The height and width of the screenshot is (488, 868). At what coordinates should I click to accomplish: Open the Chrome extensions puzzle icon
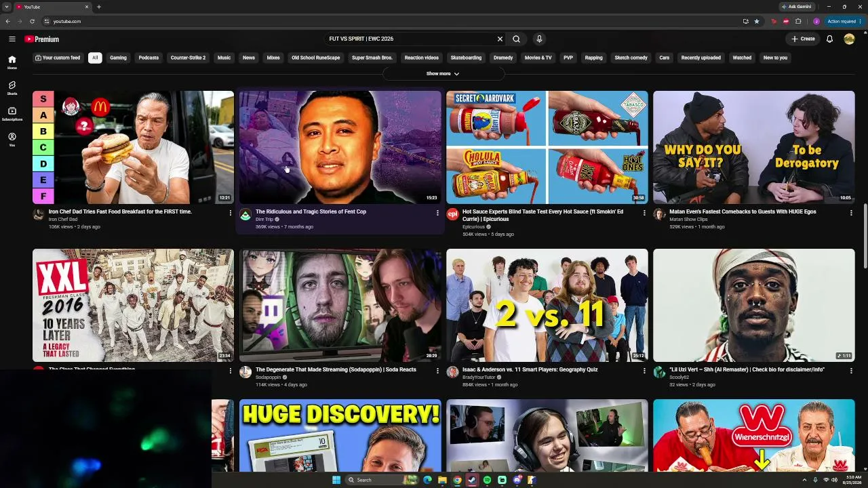click(x=798, y=21)
